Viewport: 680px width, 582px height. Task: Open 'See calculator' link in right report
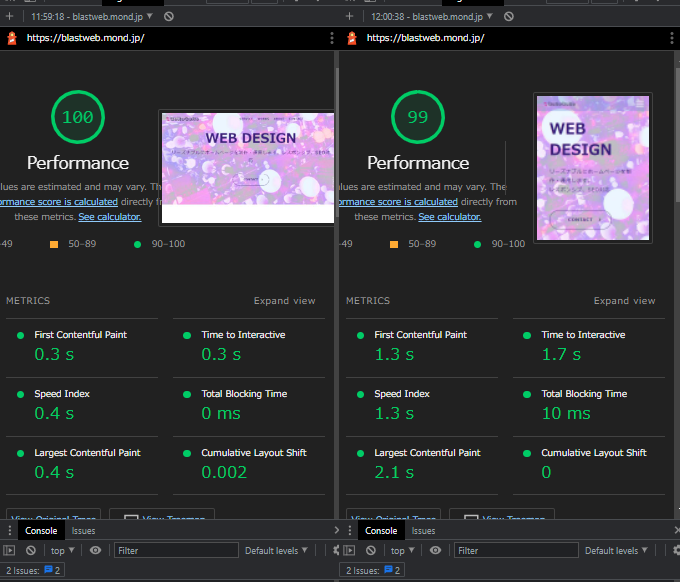tap(450, 216)
